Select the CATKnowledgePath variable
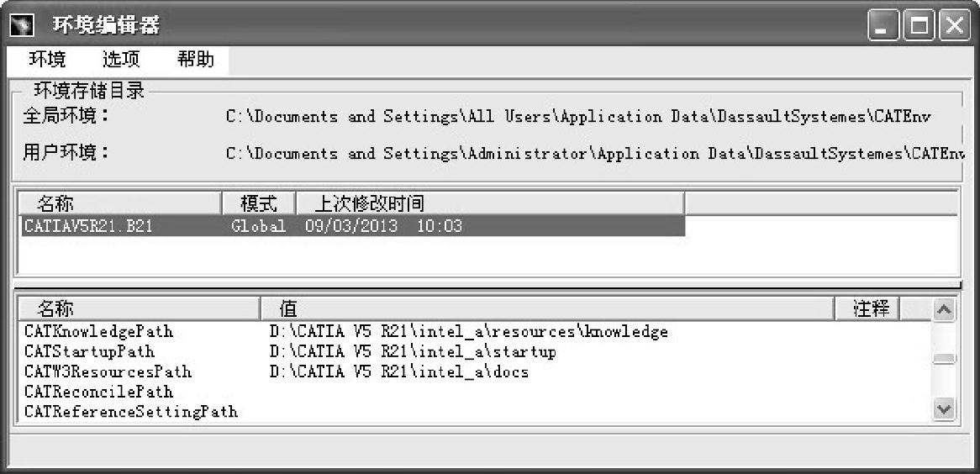This screenshot has height=474, width=980. point(98,331)
